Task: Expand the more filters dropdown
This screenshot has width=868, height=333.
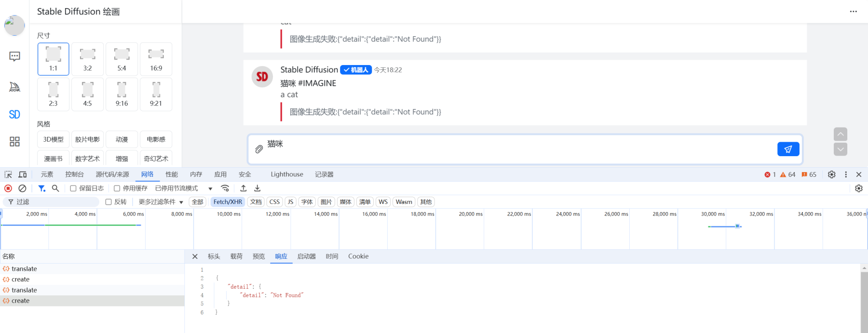Action: click(161, 202)
